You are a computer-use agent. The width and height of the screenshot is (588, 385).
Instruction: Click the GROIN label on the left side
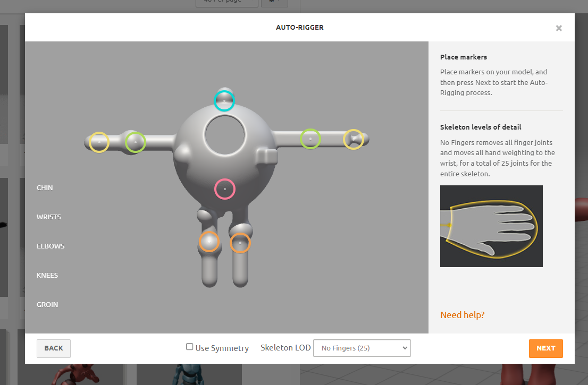[x=47, y=304]
